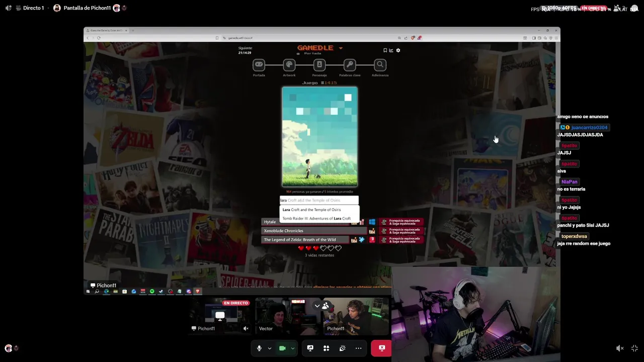Expand the GAMEDLE title dropdown arrow
This screenshot has width=644, height=362.
pyautogui.click(x=341, y=48)
